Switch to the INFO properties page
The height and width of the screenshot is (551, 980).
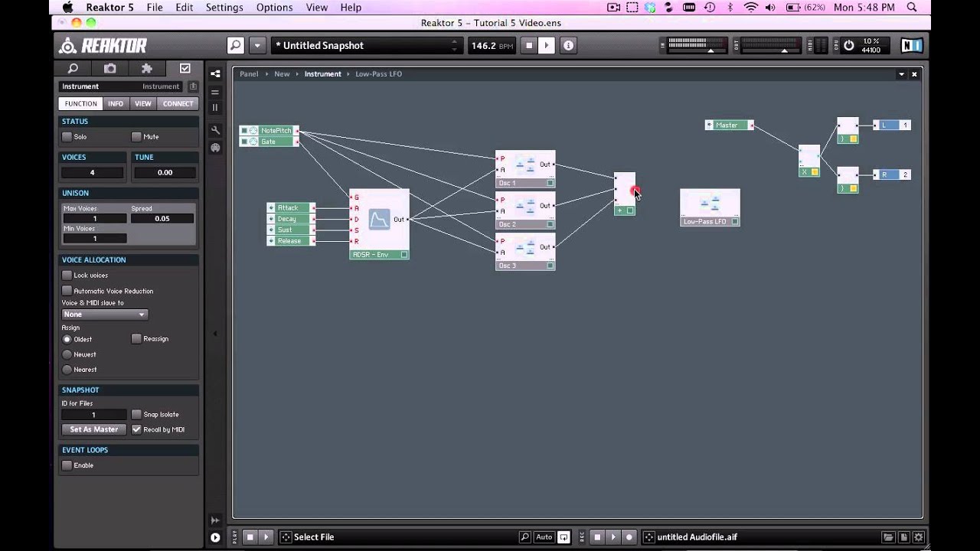click(x=116, y=103)
